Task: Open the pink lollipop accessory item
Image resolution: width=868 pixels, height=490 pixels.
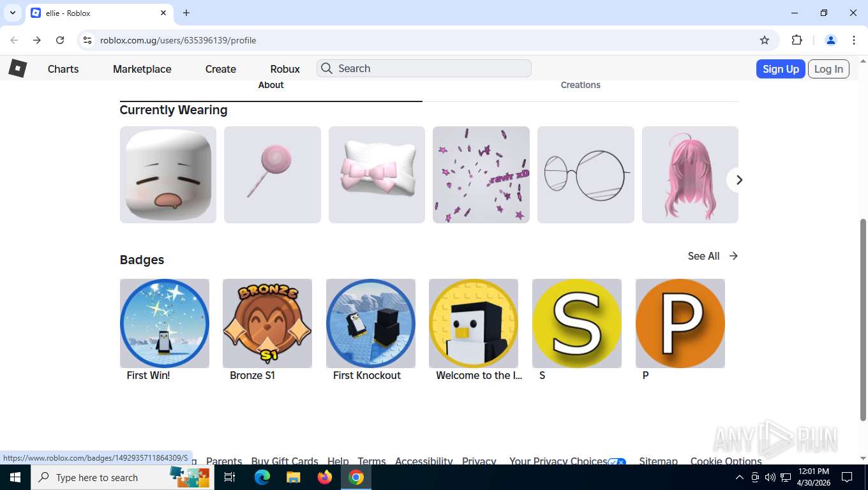Action: pyautogui.click(x=273, y=175)
